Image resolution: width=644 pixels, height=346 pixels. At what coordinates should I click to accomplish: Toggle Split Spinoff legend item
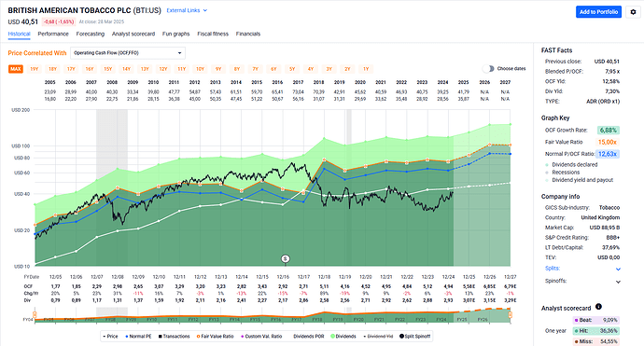(x=414, y=336)
